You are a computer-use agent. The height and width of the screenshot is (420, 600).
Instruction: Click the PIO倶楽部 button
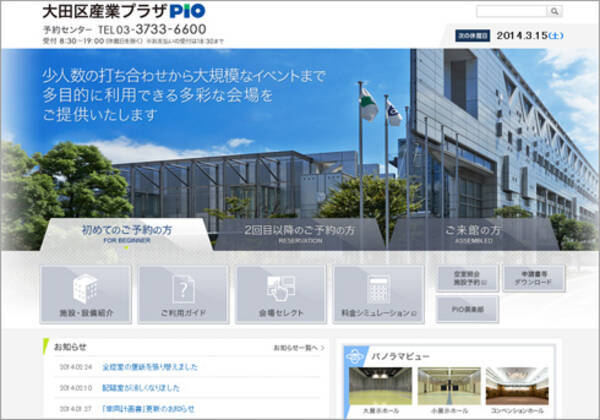tap(468, 309)
